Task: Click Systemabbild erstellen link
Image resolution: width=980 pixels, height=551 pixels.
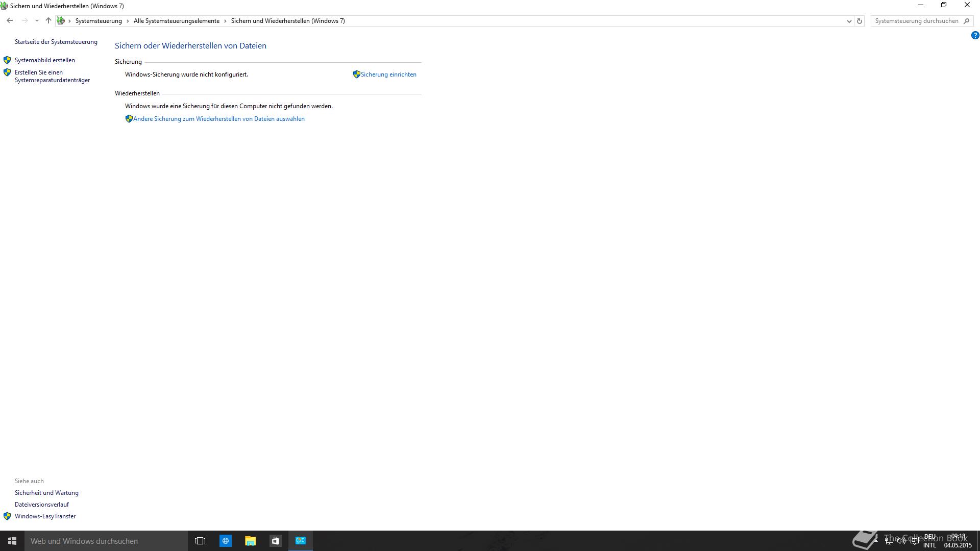Action: tap(45, 60)
